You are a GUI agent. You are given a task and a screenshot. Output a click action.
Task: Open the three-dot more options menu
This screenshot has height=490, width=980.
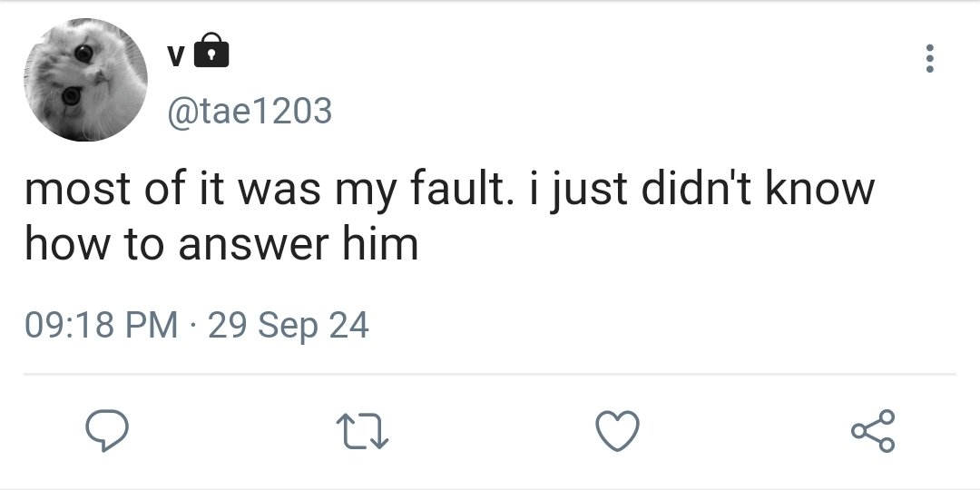tap(929, 58)
